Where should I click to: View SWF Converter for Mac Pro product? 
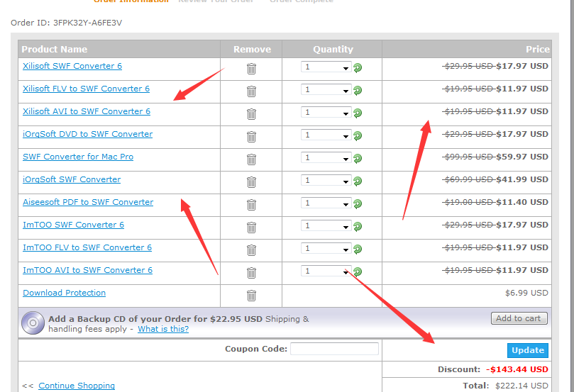coord(78,157)
